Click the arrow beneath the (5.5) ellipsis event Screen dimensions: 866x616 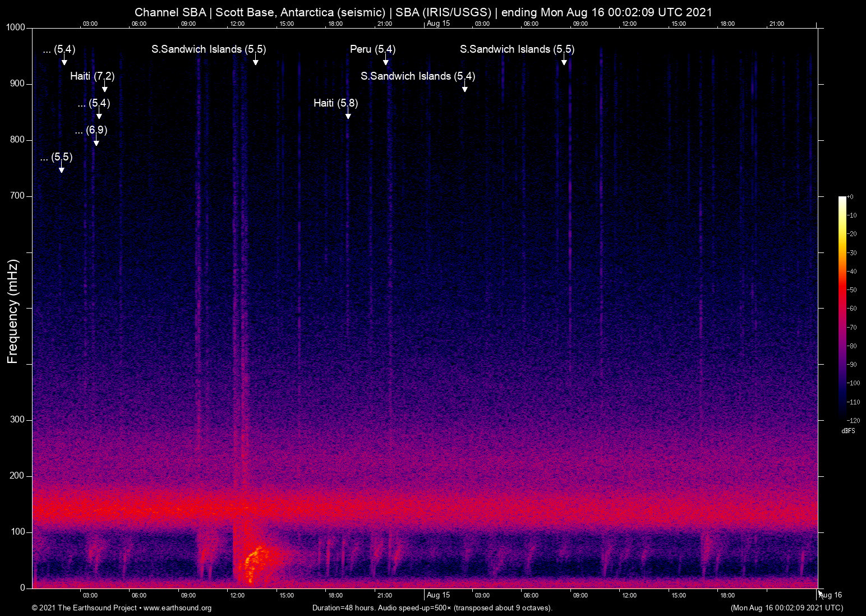point(62,169)
